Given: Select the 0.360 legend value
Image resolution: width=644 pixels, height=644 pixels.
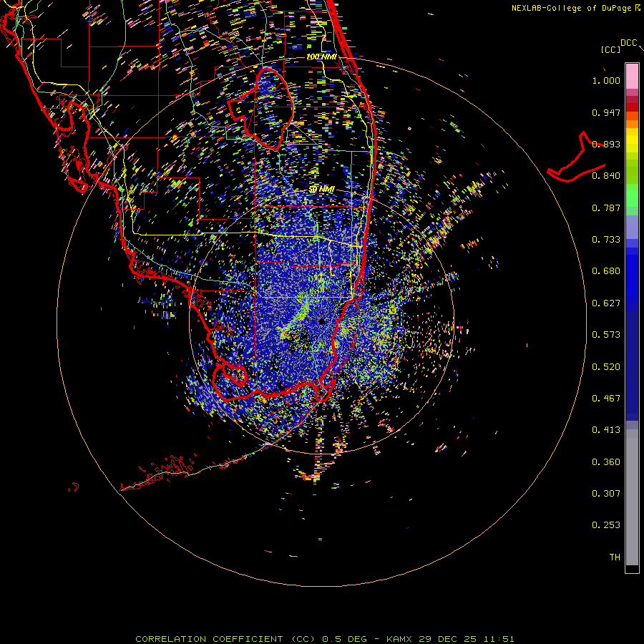Looking at the screenshot, I should 606,462.
